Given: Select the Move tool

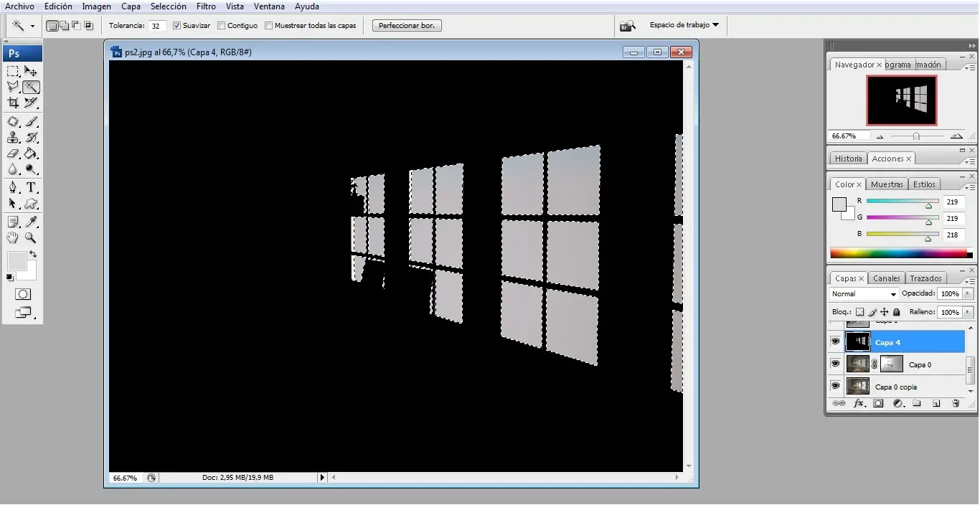Looking at the screenshot, I should pos(31,71).
